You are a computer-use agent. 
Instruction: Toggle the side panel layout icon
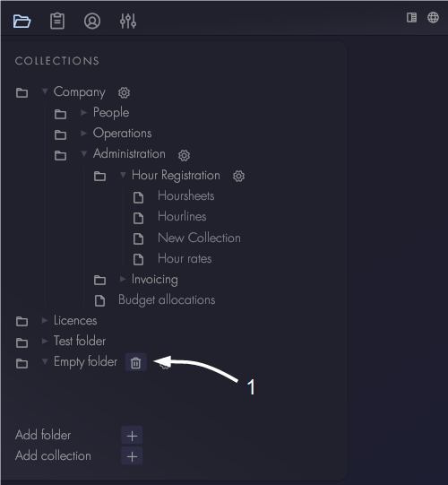pyautogui.click(x=411, y=18)
